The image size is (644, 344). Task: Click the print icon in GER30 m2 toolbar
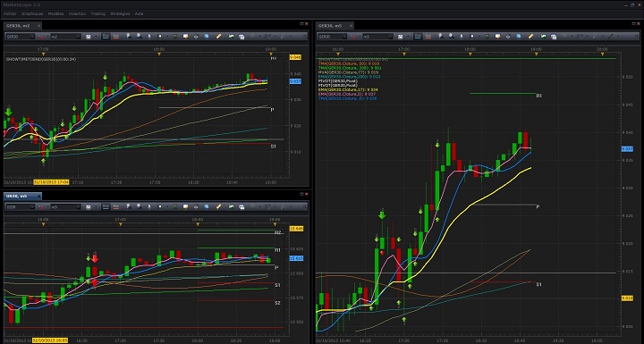tap(196, 37)
